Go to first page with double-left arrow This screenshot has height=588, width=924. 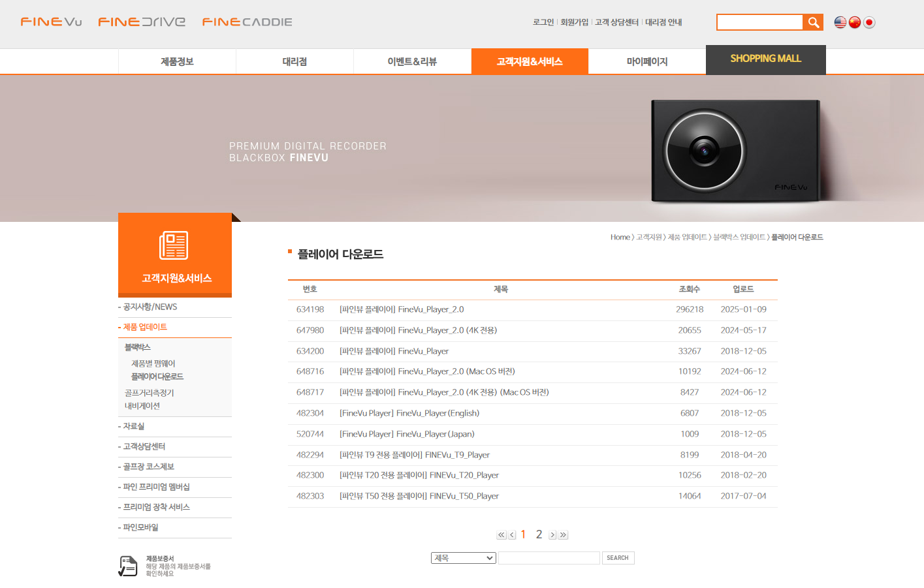pos(501,535)
